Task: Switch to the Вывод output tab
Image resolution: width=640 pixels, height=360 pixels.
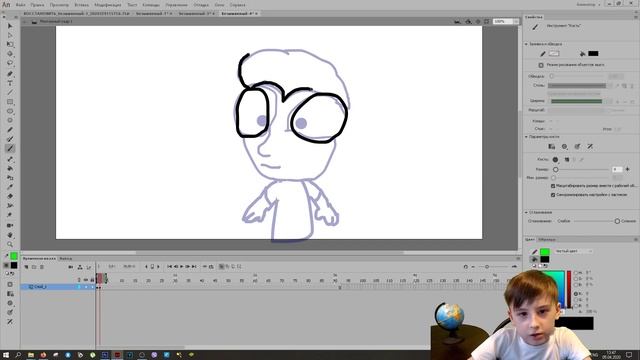Action: [x=65, y=258]
